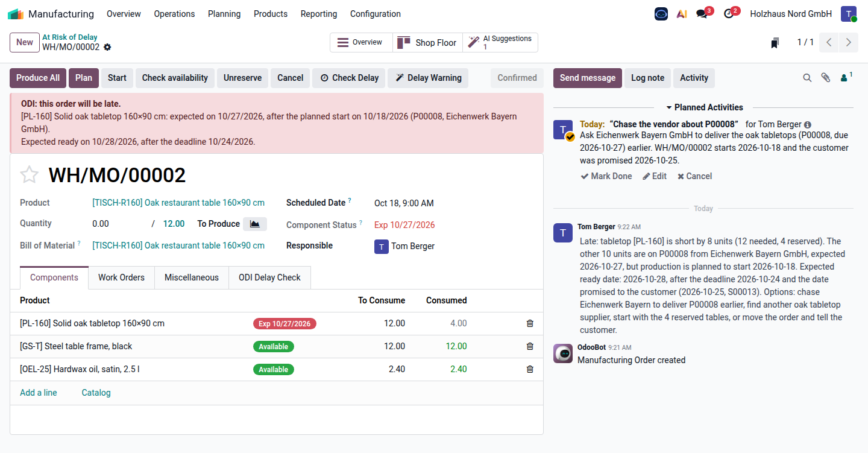Open the Configuration menu

(x=376, y=14)
